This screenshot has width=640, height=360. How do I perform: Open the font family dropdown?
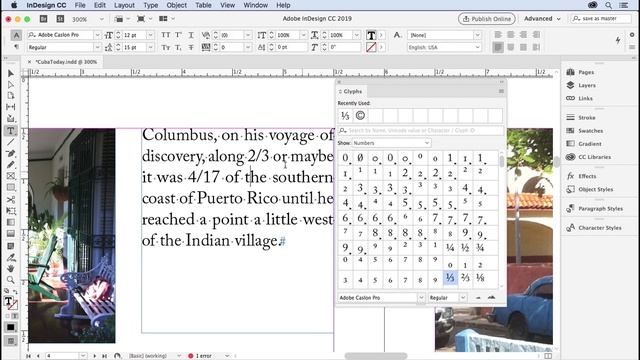tap(97, 35)
